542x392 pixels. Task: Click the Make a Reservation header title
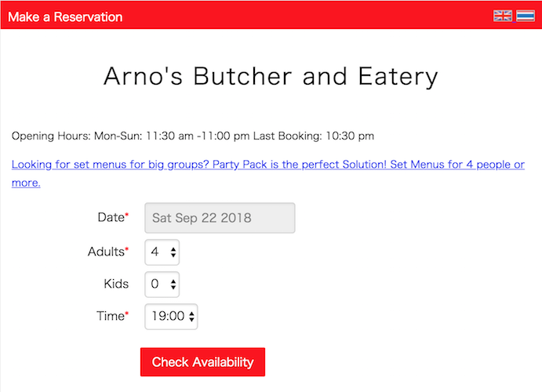point(65,17)
